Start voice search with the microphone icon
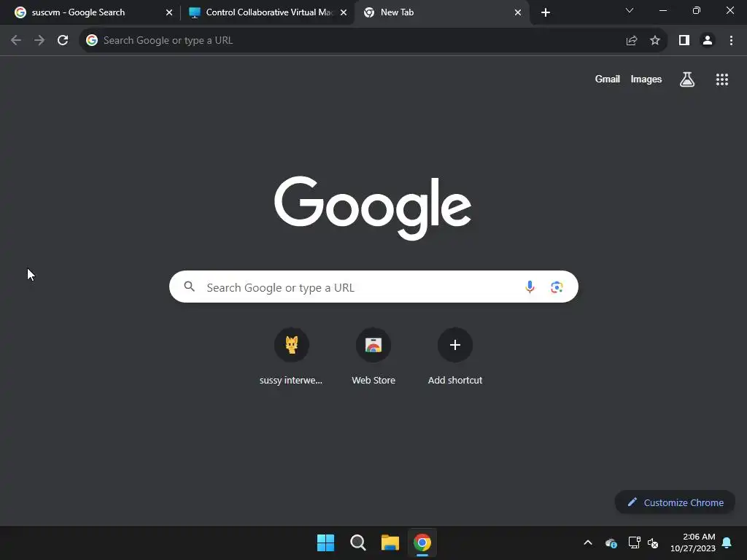747x560 pixels. click(530, 287)
